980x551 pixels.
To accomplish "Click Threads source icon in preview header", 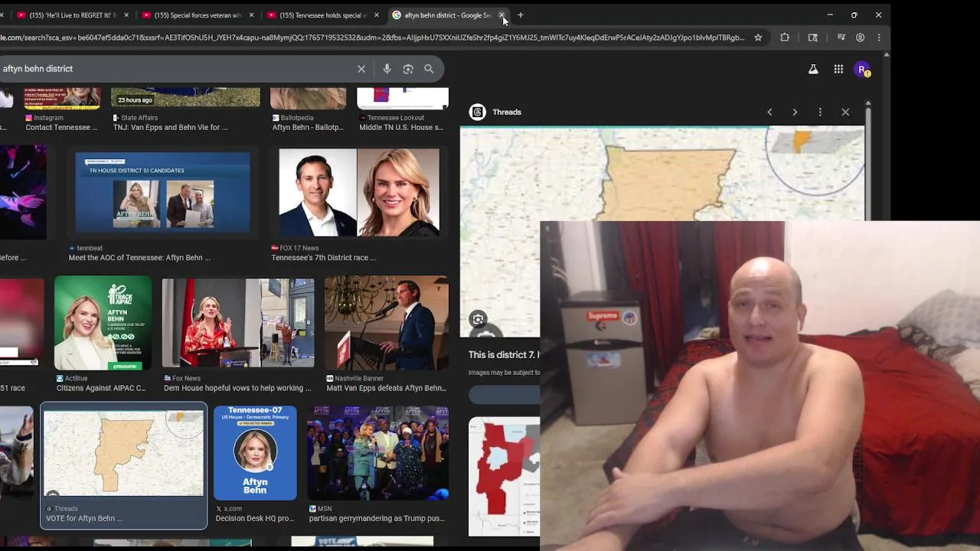I will click(x=478, y=112).
